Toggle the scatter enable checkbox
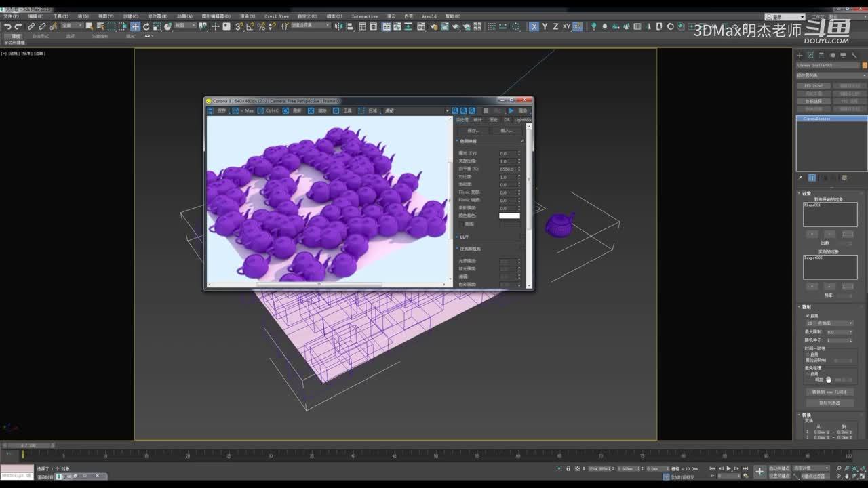 pyautogui.click(x=807, y=316)
